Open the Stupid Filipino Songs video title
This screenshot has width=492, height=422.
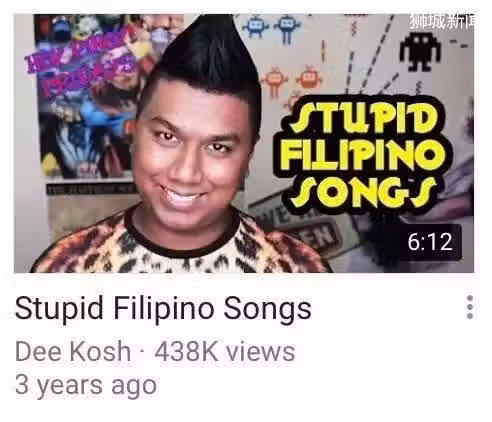tap(163, 308)
